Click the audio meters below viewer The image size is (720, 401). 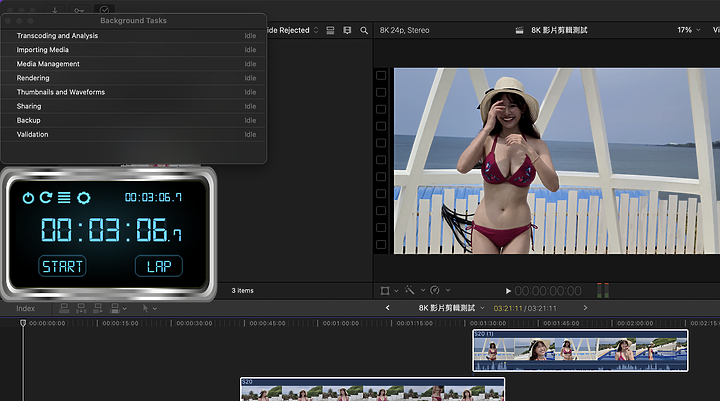click(x=602, y=290)
